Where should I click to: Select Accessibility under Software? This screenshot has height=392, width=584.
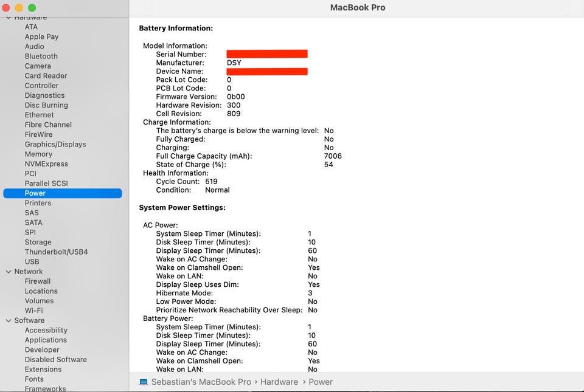pos(46,330)
